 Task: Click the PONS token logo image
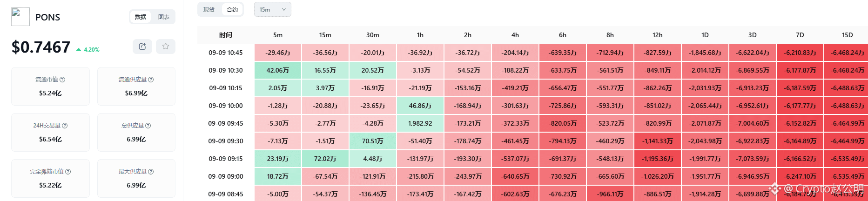[x=20, y=17]
